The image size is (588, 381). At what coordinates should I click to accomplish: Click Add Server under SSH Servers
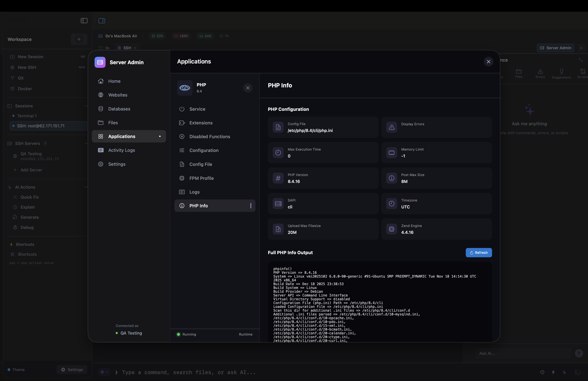click(31, 170)
